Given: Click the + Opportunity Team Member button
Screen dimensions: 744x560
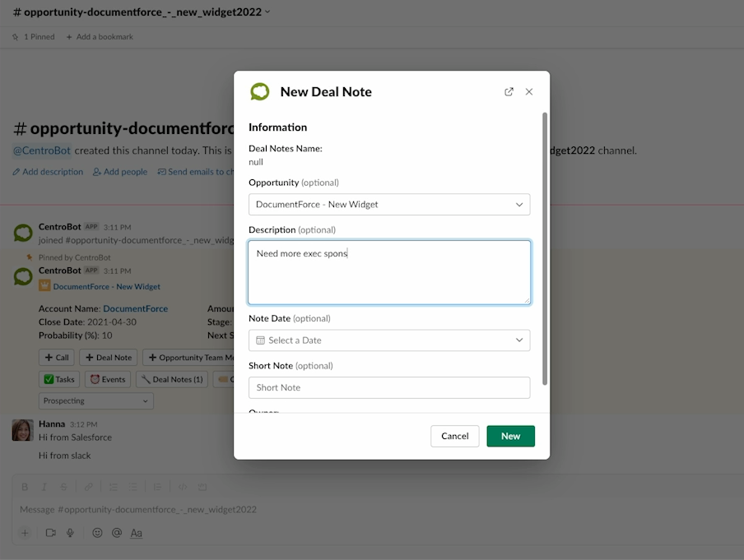Looking at the screenshot, I should click(188, 358).
